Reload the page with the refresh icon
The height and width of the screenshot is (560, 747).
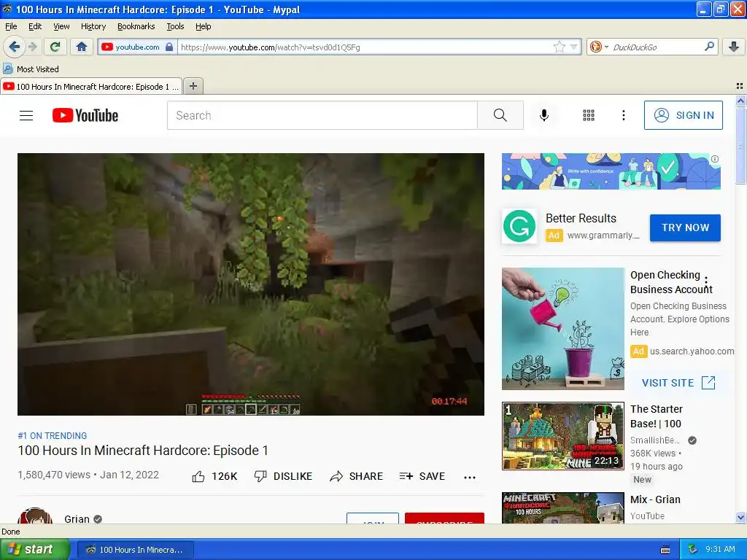point(55,47)
